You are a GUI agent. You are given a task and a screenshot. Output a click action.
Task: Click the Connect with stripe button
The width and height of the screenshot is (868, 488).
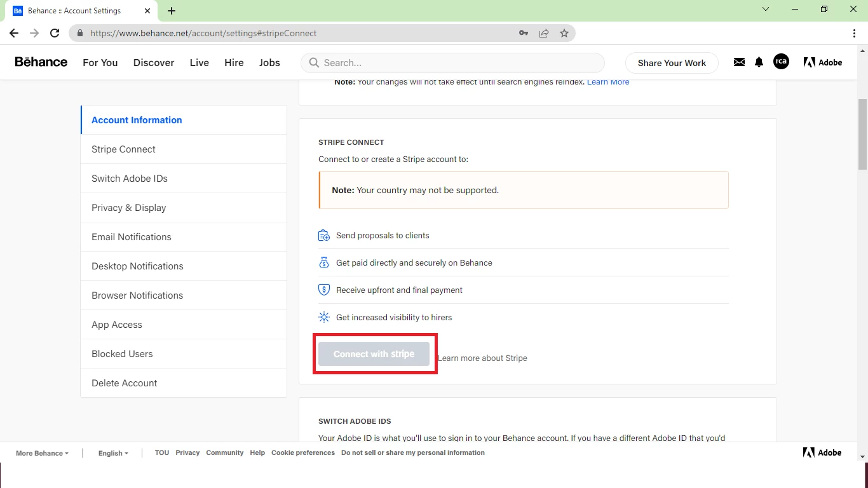(374, 354)
